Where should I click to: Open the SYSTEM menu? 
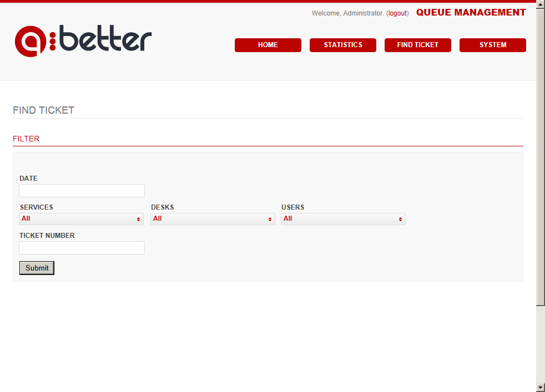tap(492, 45)
